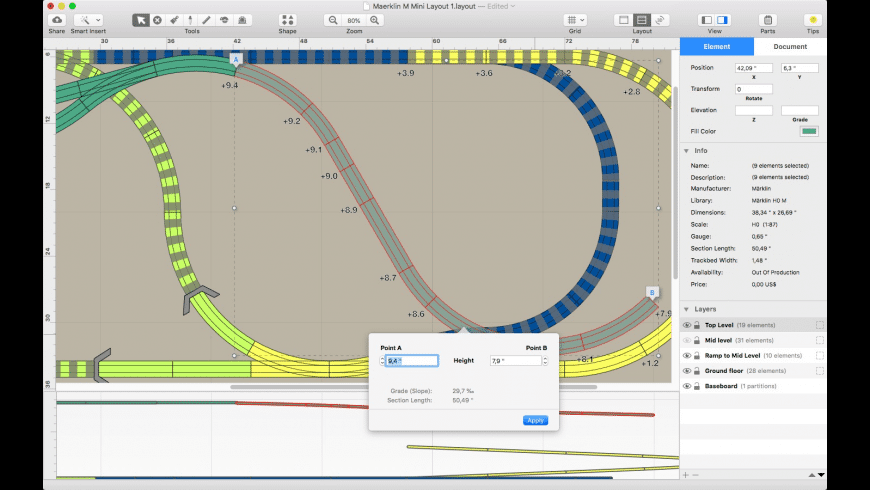Select the arrow pointer tool
870x490 pixels.
140,19
